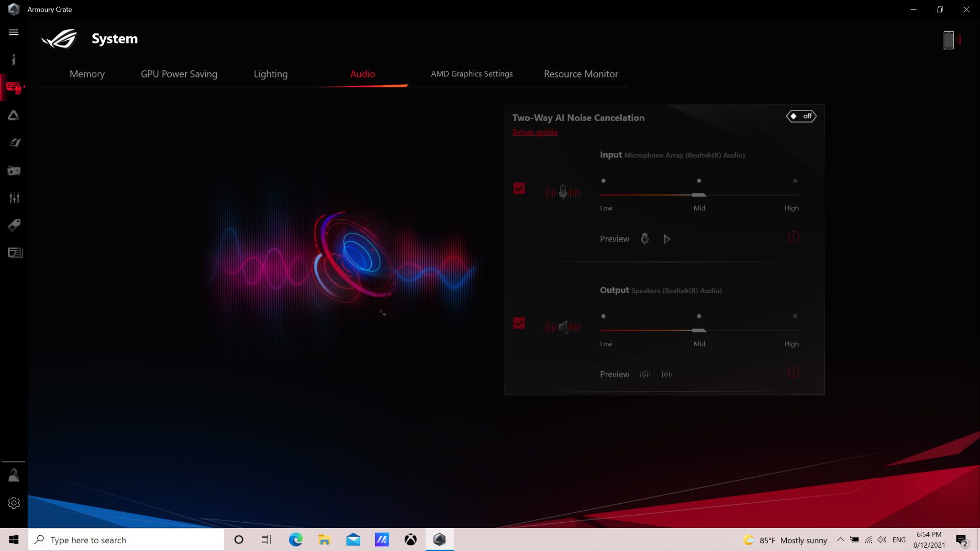Open the Settings gear in the sidebar
Screen dimensions: 980x551
[14, 503]
